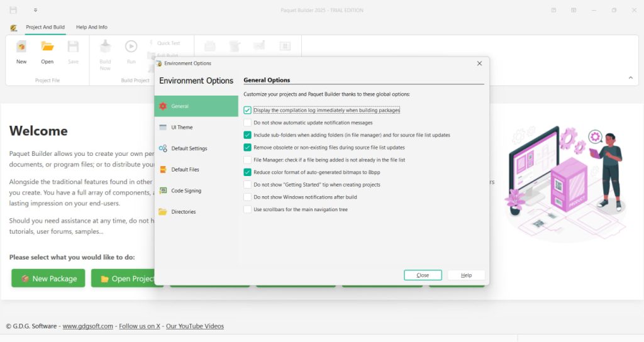The width and height of the screenshot is (644, 342).
Task: Uncheck Reduce color format to 8bpp
Action: [247, 172]
